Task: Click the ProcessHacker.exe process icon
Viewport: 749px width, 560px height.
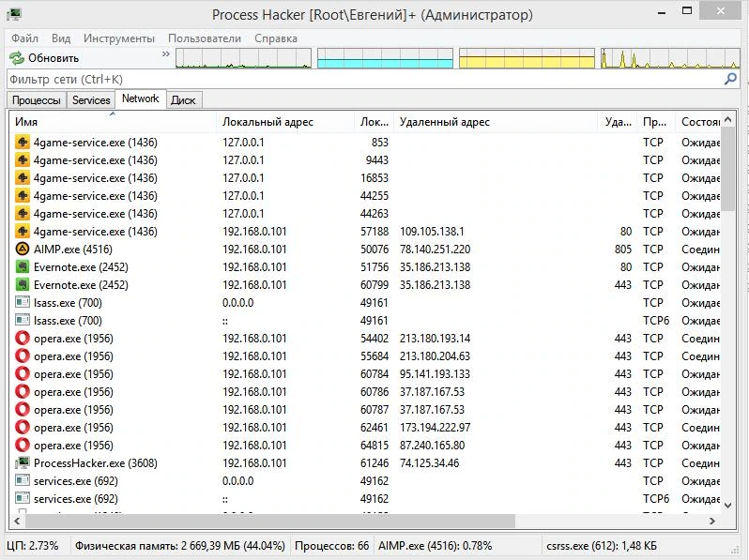Action: [x=23, y=463]
